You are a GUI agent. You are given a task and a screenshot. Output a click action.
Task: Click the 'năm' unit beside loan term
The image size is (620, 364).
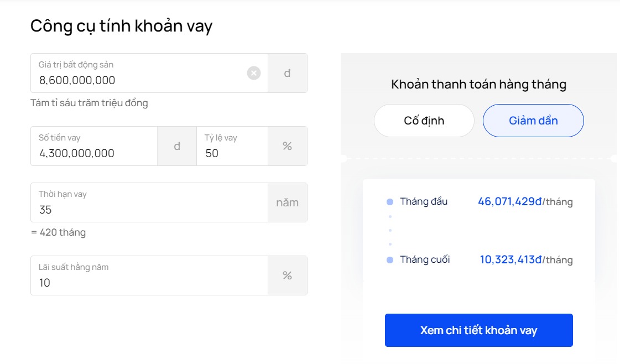click(287, 202)
